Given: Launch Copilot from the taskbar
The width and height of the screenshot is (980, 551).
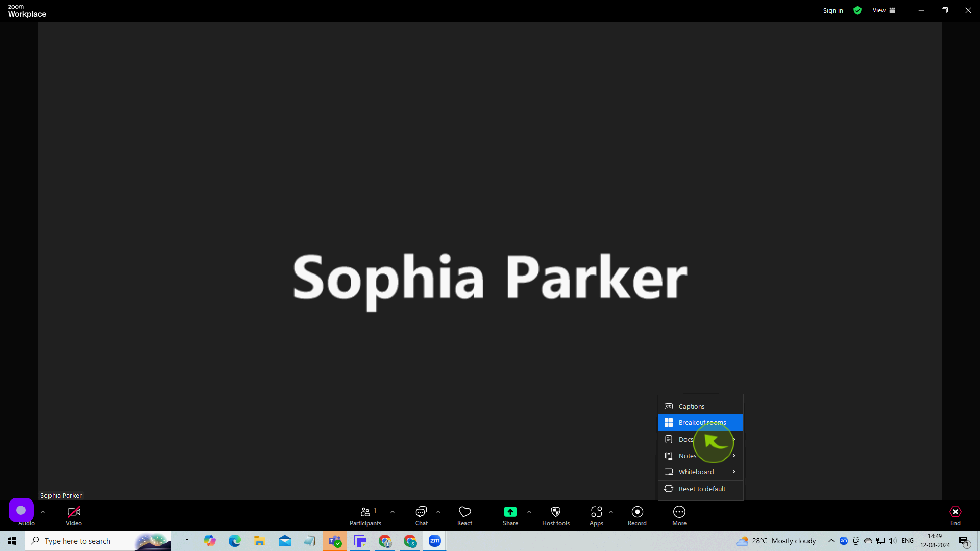Looking at the screenshot, I should point(210,541).
